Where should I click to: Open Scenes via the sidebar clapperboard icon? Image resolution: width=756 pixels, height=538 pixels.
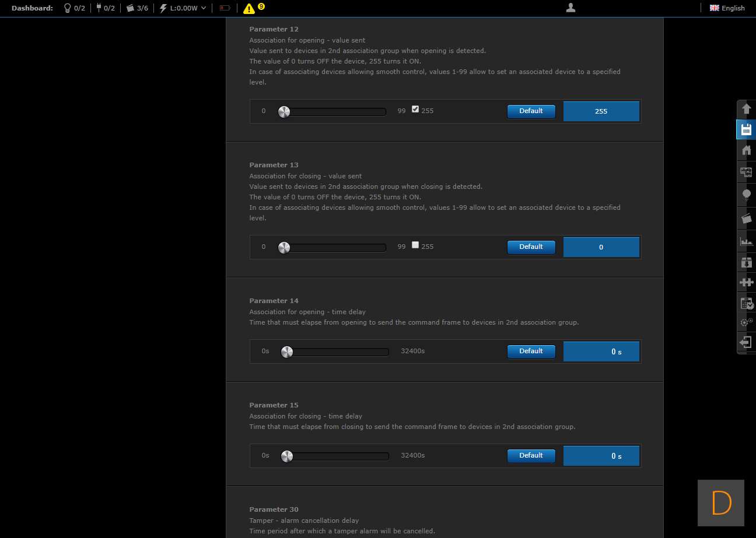[746, 218]
